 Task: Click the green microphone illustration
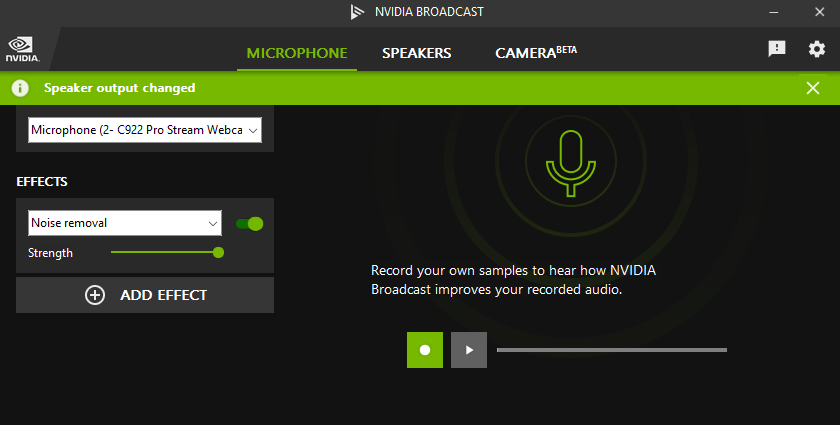pos(571,162)
